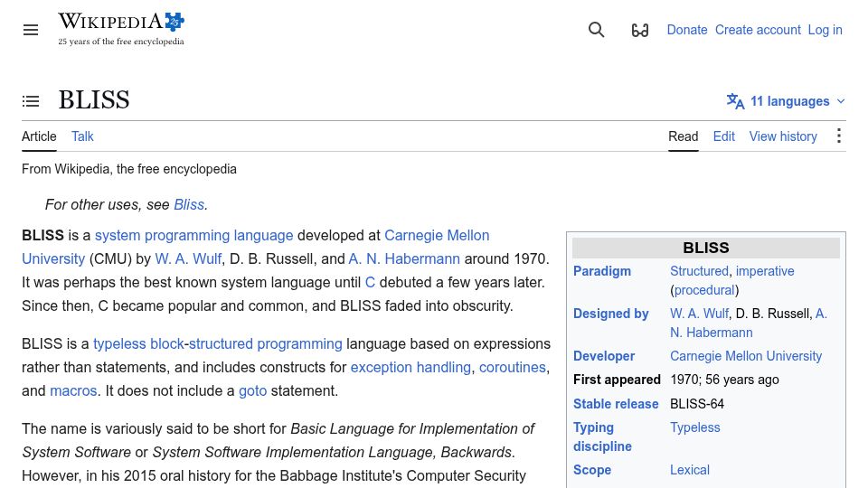
Task: Open Lexical link in infobox
Action: point(689,470)
